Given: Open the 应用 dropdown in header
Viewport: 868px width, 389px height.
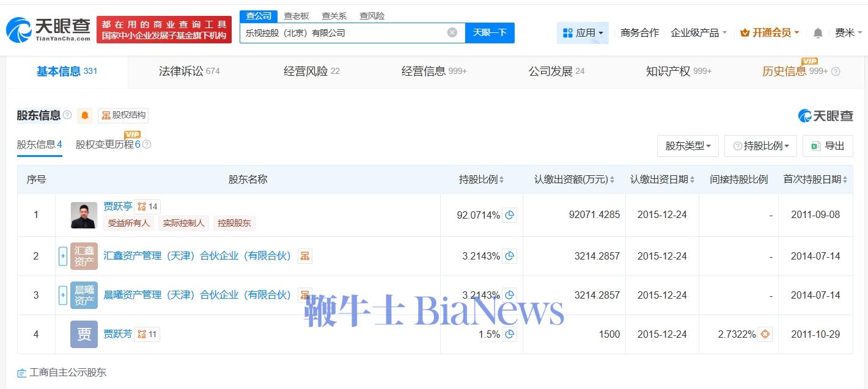Looking at the screenshot, I should pos(583,33).
